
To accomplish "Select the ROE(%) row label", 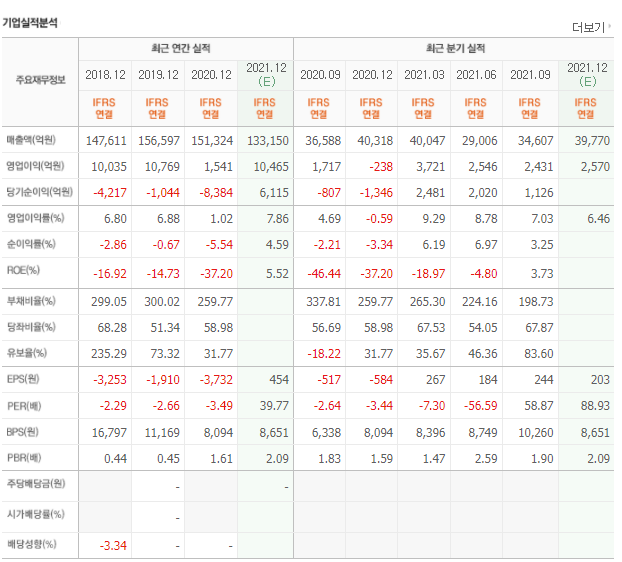I will (x=23, y=270).
